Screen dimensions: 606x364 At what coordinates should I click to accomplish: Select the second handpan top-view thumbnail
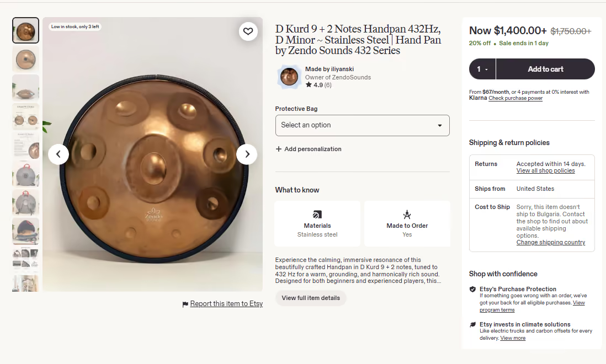[x=25, y=60]
